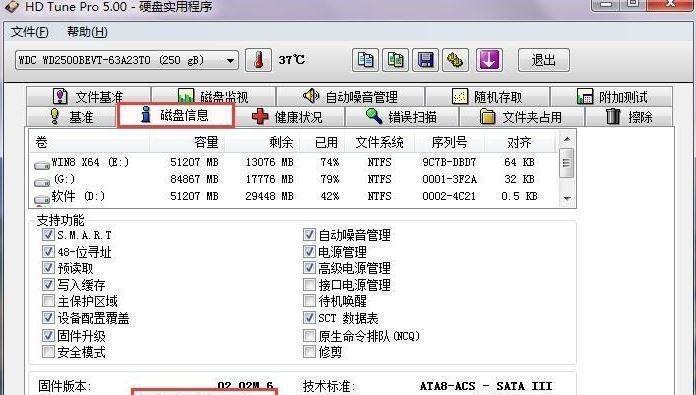This screenshot has width=696, height=395.
Task: Click the purple minimize-to-tray arrow icon
Action: (x=489, y=60)
